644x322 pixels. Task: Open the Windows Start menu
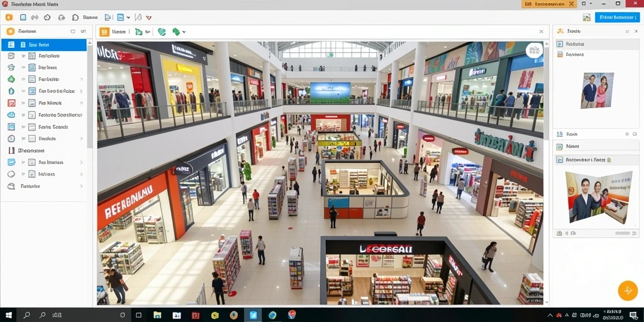pyautogui.click(x=8, y=315)
